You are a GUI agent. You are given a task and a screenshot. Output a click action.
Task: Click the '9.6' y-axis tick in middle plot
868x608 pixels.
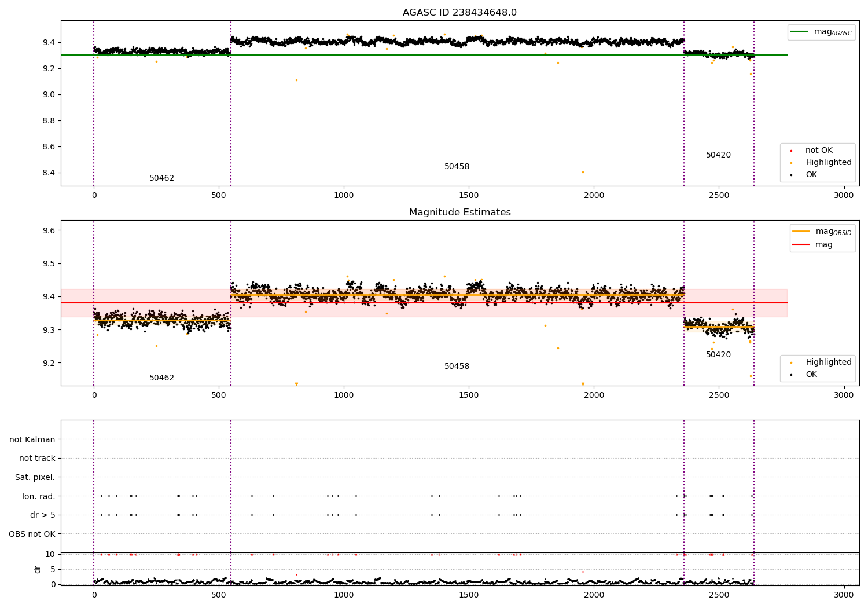pyautogui.click(x=48, y=230)
